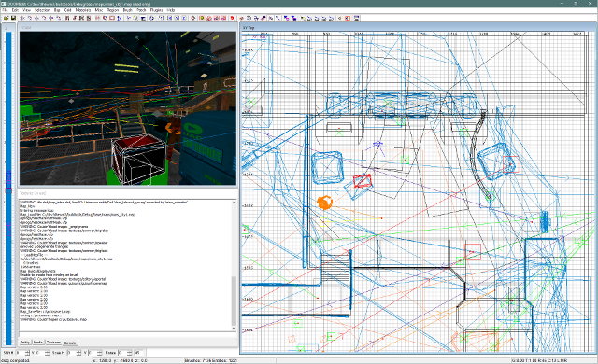Click the Rotate value stepper arrows
Viewport: 598px width, 364px height.
click(x=130, y=353)
